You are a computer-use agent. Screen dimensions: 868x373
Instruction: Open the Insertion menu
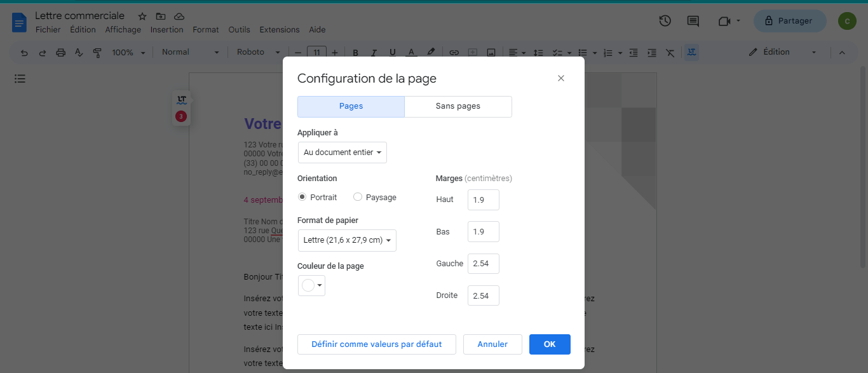166,30
